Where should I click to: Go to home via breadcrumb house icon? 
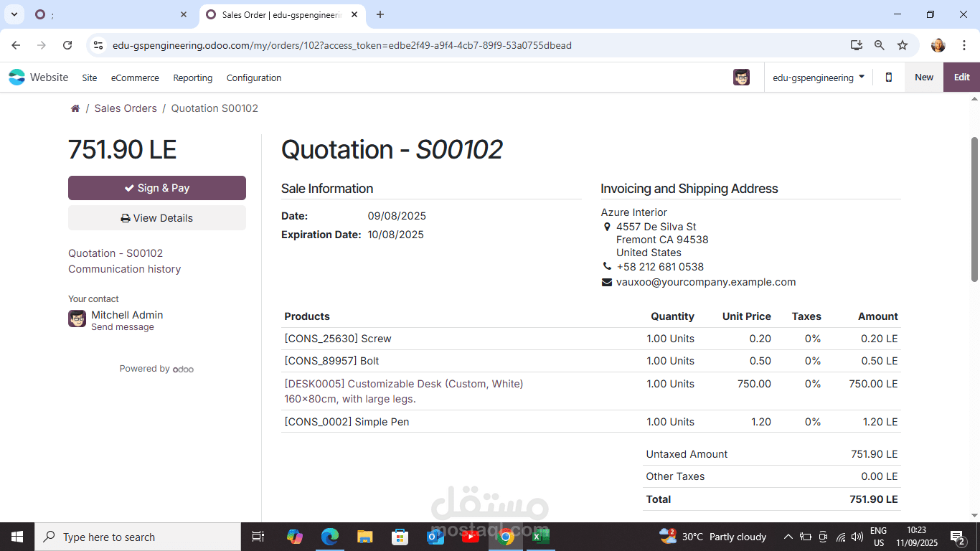click(x=75, y=108)
